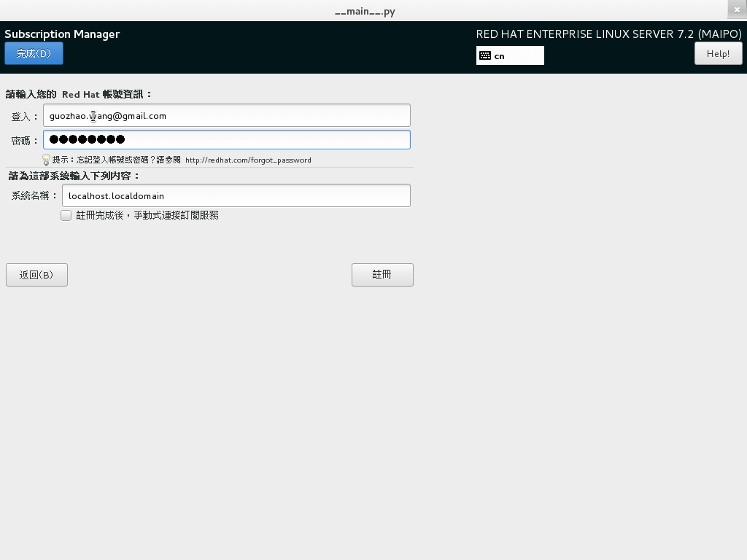Click the keyboard layout icon next to cn
The image size is (747, 560).
pyautogui.click(x=484, y=55)
